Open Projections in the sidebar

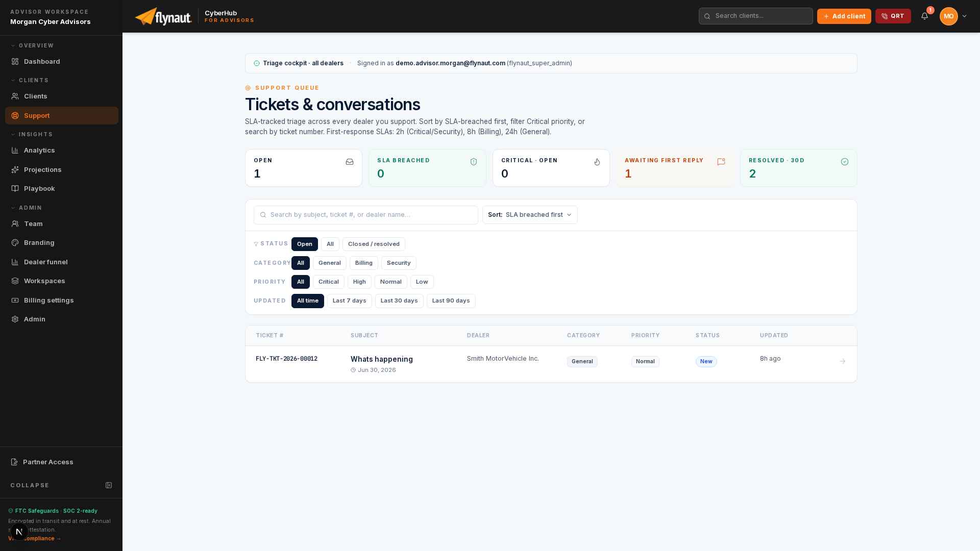click(62, 169)
